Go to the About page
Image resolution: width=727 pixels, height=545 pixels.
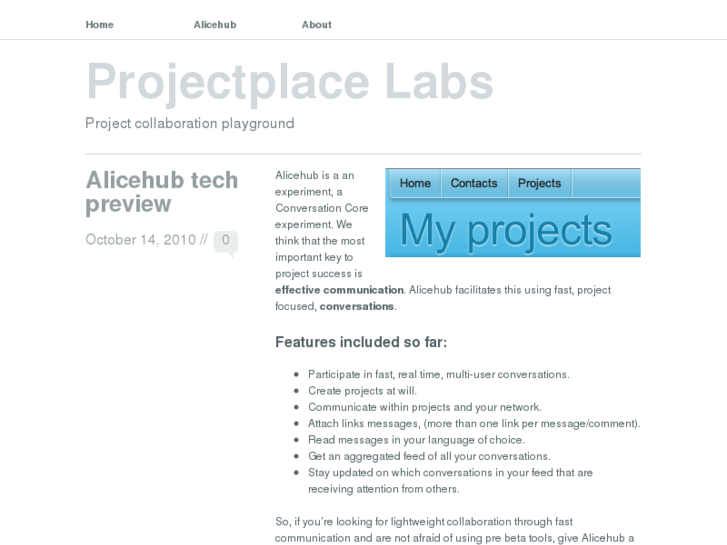(x=317, y=25)
